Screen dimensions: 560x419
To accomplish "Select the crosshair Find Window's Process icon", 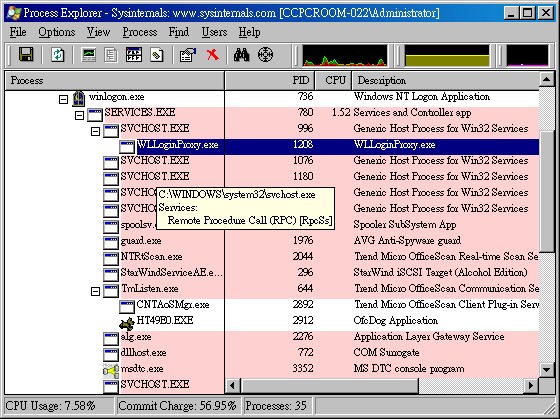I will 265,55.
